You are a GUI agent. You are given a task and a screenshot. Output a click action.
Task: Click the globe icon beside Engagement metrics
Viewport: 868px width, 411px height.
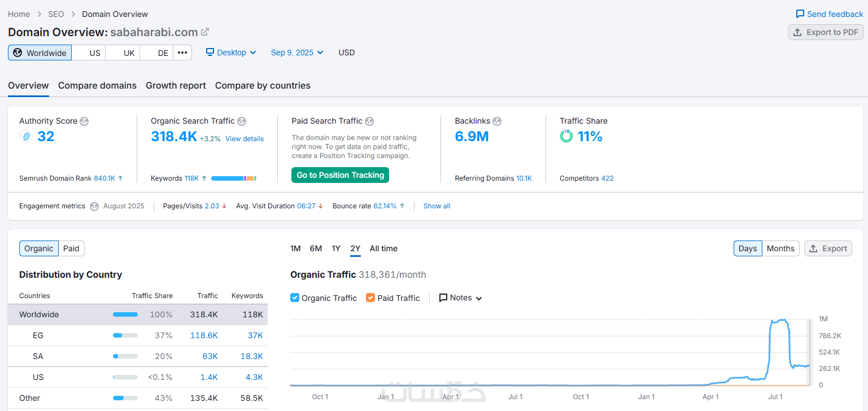[94, 206]
